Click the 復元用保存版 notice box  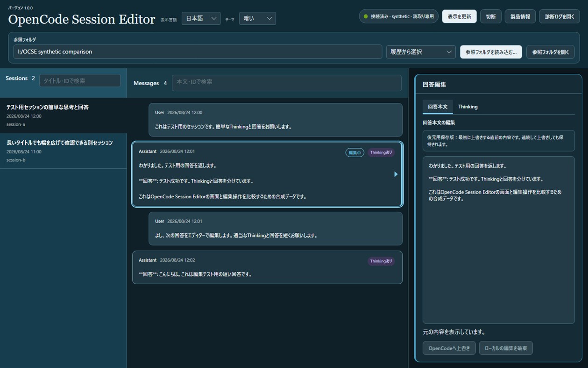pyautogui.click(x=498, y=141)
